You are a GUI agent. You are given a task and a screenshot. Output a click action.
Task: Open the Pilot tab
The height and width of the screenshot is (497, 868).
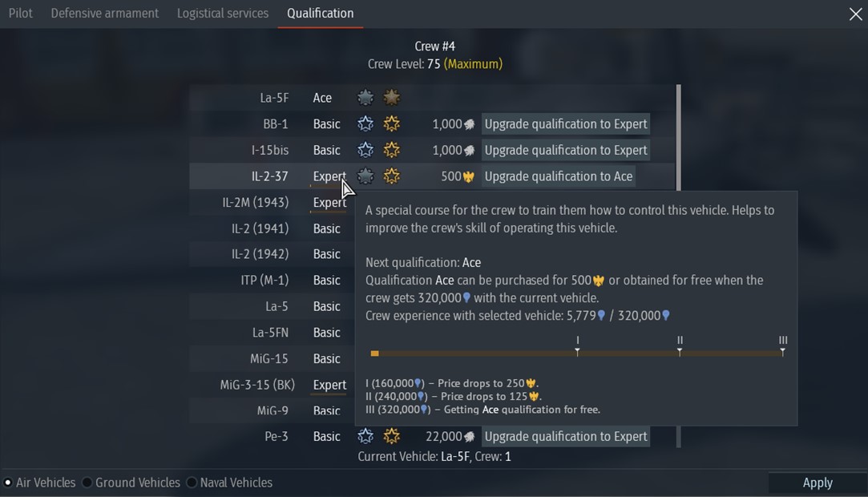[x=21, y=14]
